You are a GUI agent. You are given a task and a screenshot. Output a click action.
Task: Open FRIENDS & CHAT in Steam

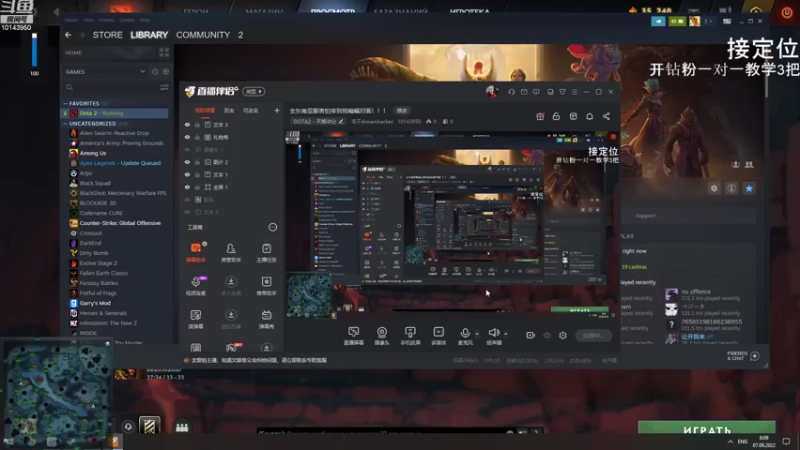click(742, 356)
